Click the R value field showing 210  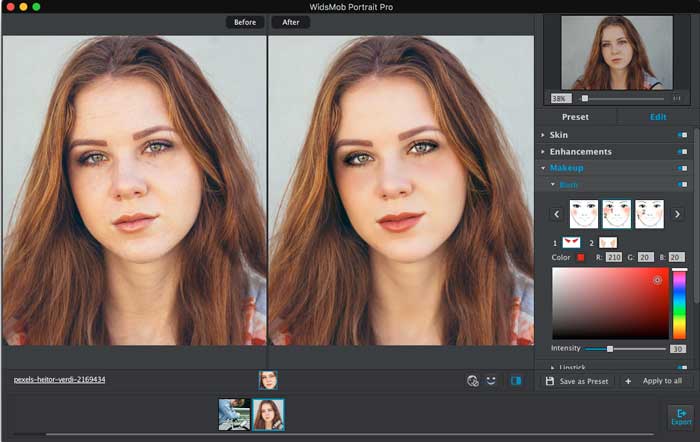coord(614,257)
